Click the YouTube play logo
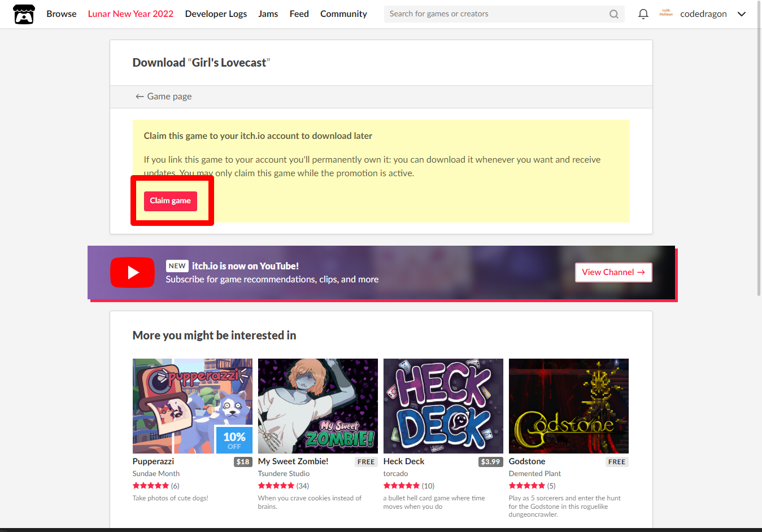This screenshot has width=762, height=532. click(x=132, y=272)
